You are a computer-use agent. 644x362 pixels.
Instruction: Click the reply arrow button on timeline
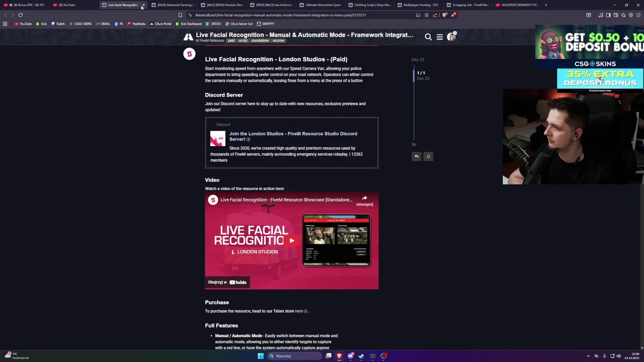[x=417, y=156]
